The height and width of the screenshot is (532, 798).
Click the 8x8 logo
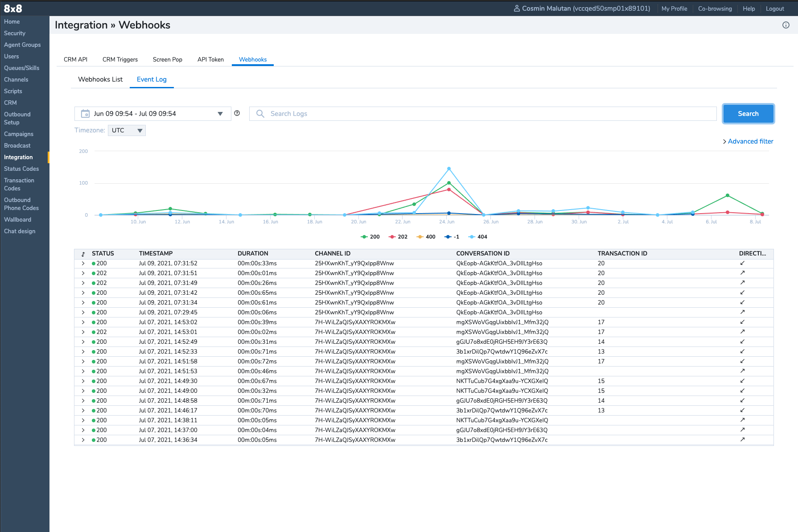point(13,8)
